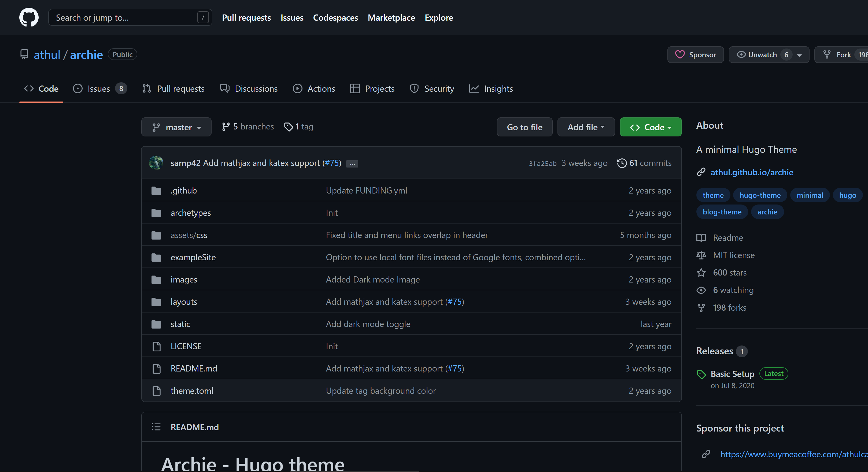868x472 pixels.
Task: Open the Actions tab
Action: (x=314, y=89)
